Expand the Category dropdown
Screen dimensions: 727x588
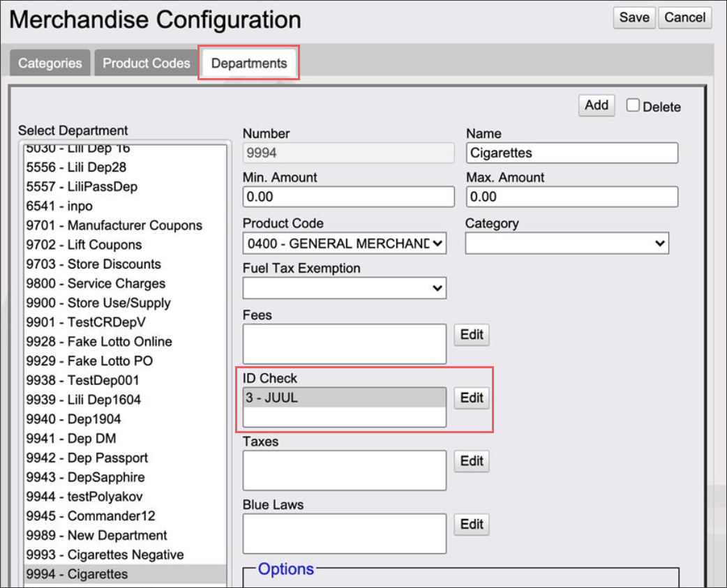(567, 243)
